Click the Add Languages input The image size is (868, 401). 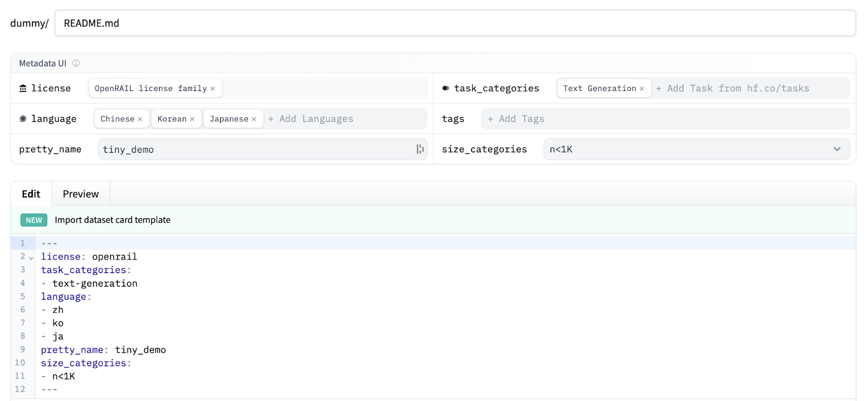(x=316, y=119)
